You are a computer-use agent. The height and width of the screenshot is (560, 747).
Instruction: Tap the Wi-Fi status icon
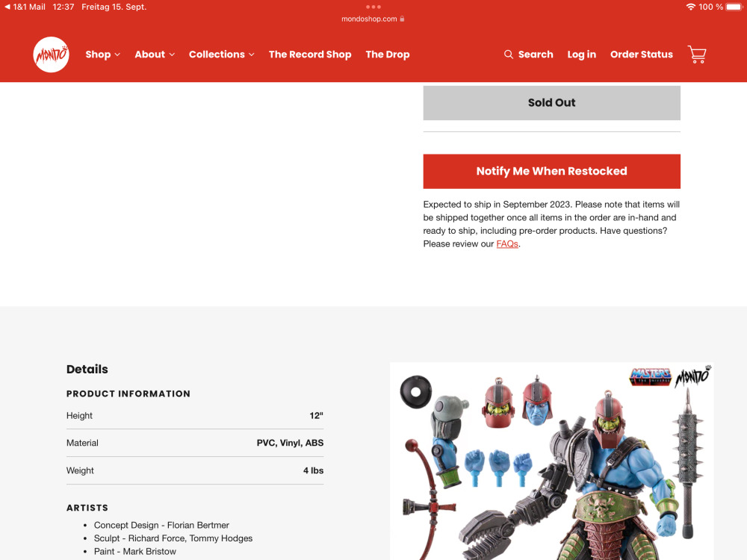(x=690, y=7)
